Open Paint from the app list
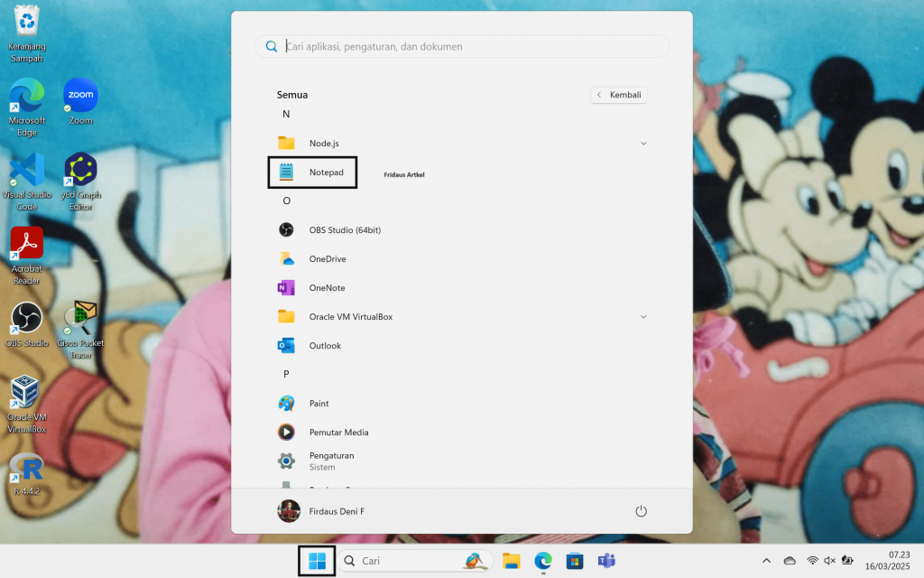This screenshot has width=924, height=578. pos(319,404)
